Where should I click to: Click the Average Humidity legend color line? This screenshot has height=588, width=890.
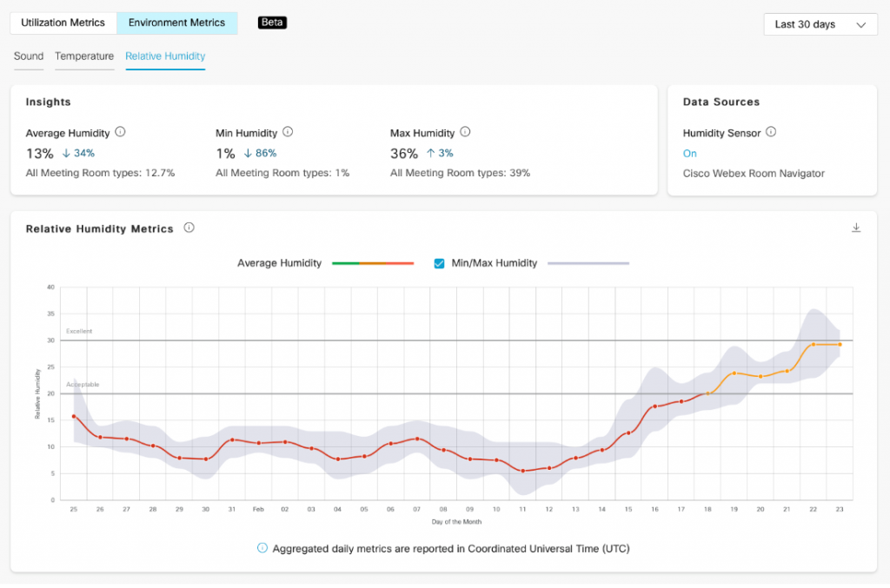tap(373, 263)
